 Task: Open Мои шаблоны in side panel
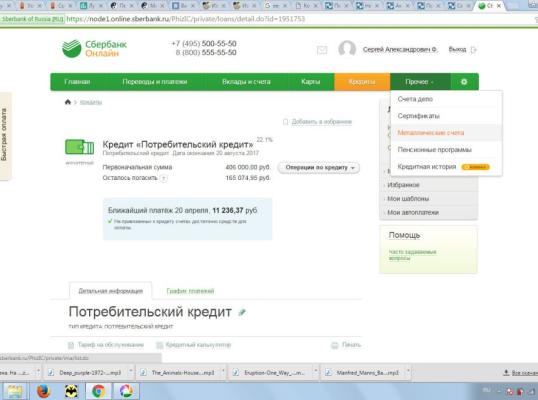point(408,199)
